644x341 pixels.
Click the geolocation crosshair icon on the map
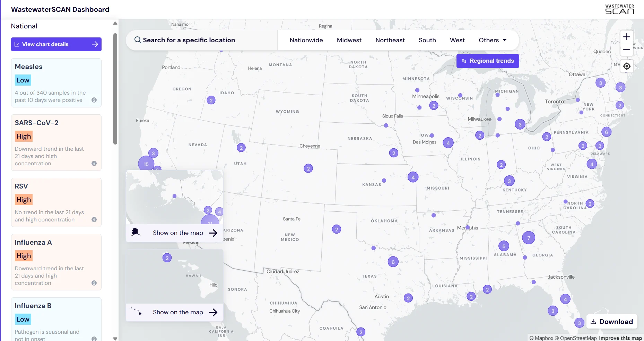(x=627, y=66)
